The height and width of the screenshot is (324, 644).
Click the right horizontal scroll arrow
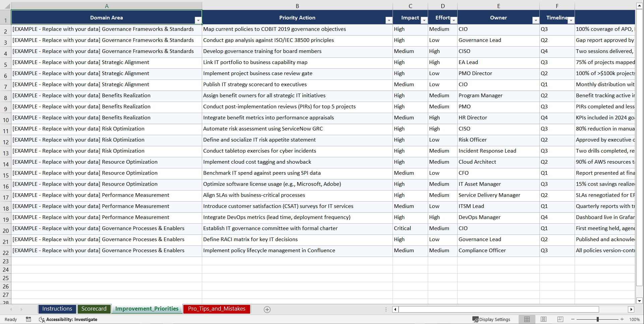pyautogui.click(x=632, y=309)
